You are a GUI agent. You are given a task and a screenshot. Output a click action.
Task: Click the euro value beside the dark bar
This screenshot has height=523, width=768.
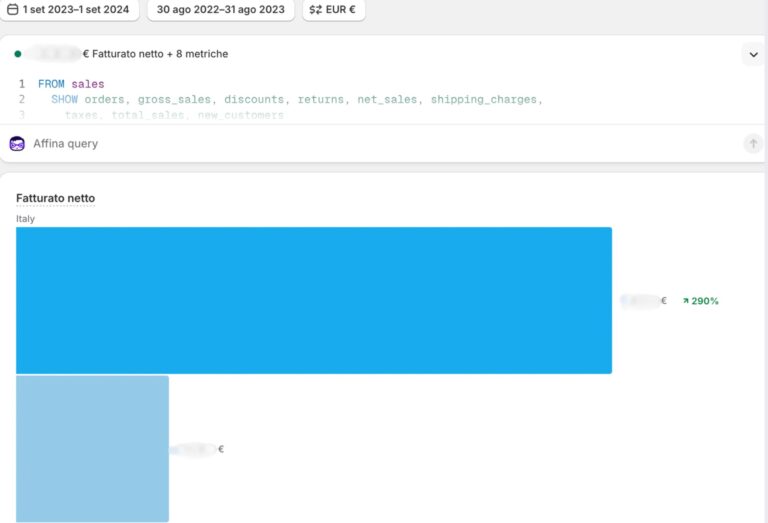643,301
